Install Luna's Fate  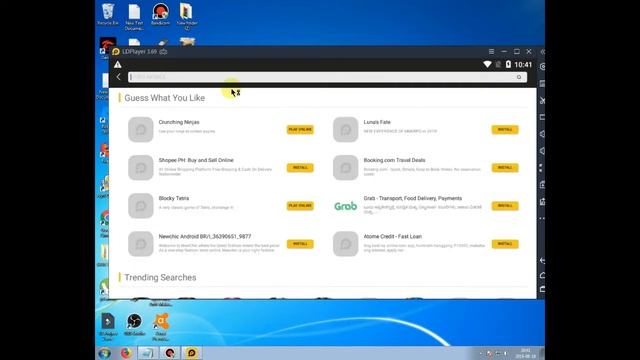point(505,129)
